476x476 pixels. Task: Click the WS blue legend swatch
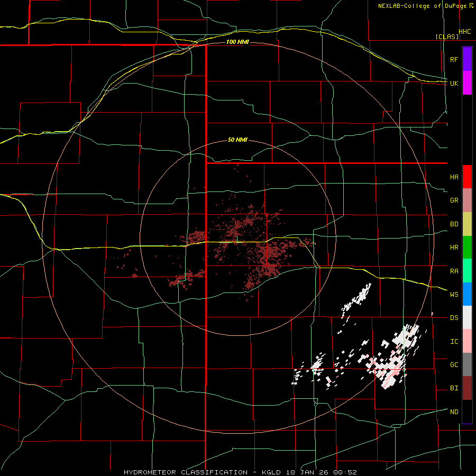[467, 294]
